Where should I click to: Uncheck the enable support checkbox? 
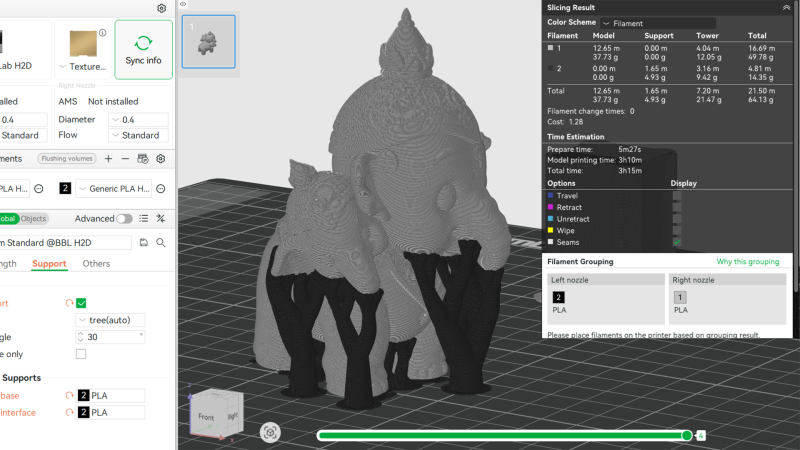[81, 303]
